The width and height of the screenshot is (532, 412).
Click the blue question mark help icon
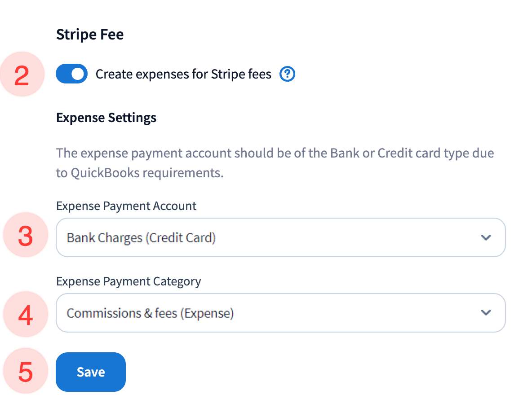pyautogui.click(x=287, y=74)
